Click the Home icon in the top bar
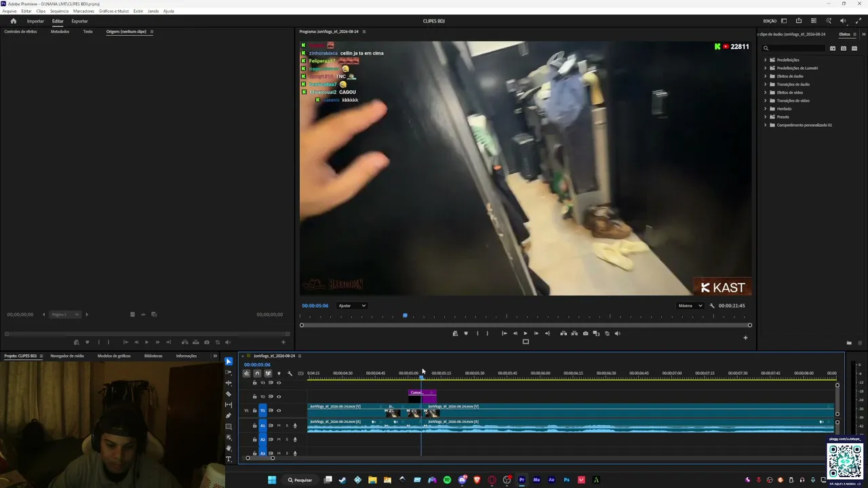Screen dimensions: 868x488 (x=13, y=21)
